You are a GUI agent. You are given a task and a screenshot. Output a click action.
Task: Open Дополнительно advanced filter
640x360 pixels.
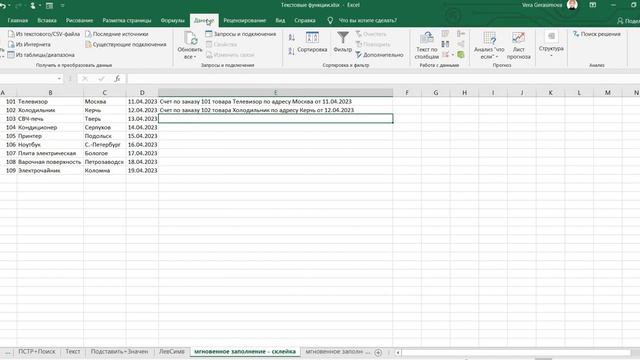(379, 55)
